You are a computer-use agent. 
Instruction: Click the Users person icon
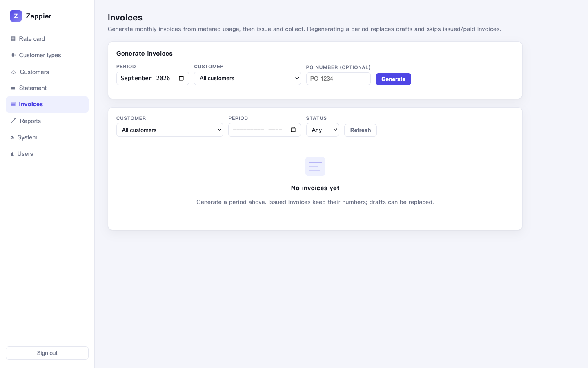point(12,154)
